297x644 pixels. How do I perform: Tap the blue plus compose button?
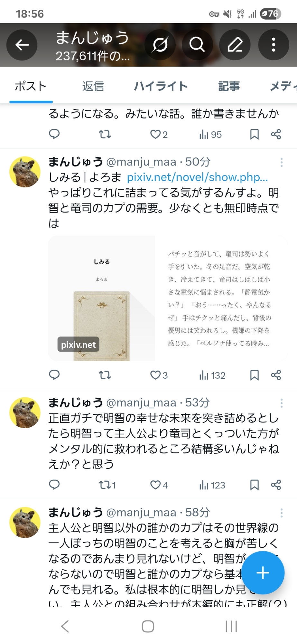pos(263,573)
